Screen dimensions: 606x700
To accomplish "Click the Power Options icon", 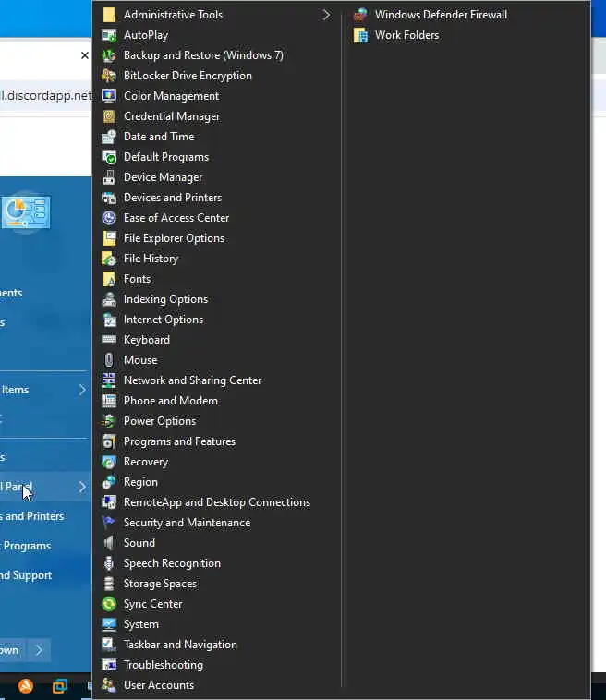I will (109, 421).
